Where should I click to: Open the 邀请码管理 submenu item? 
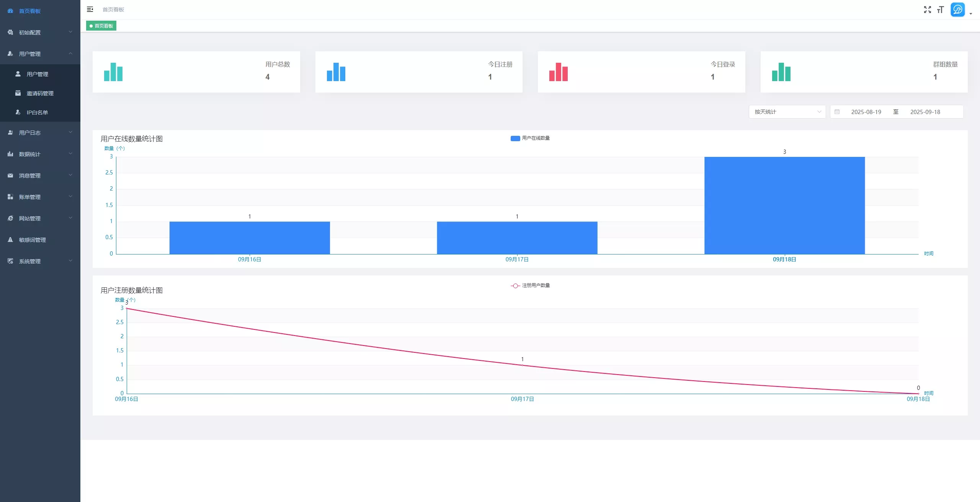40,93
